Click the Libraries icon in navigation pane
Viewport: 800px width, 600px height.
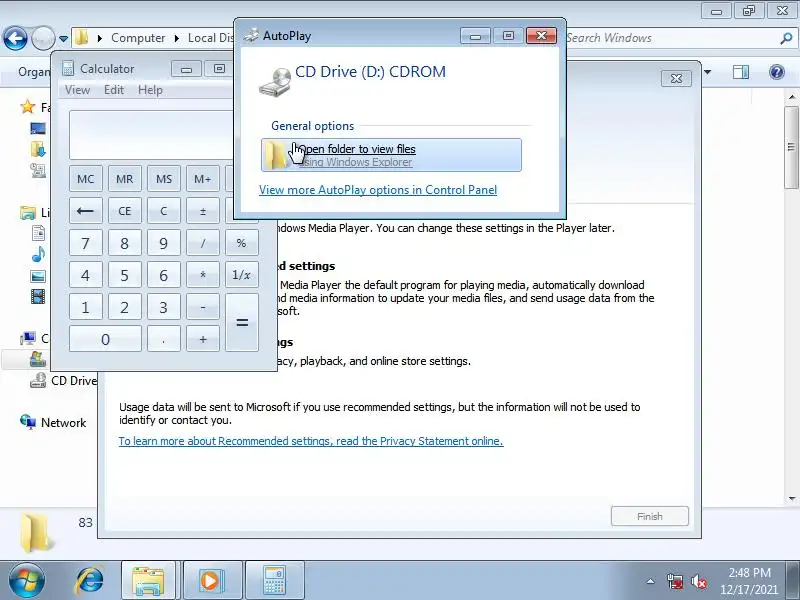[27, 212]
